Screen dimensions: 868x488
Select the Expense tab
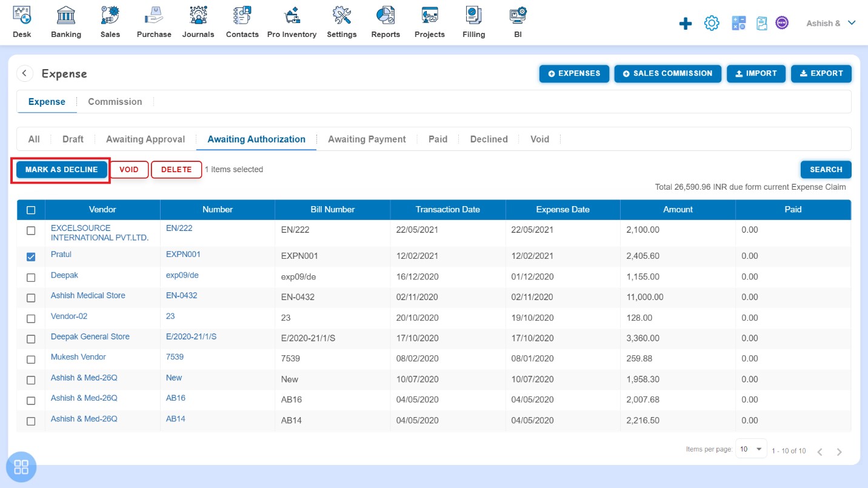click(47, 102)
